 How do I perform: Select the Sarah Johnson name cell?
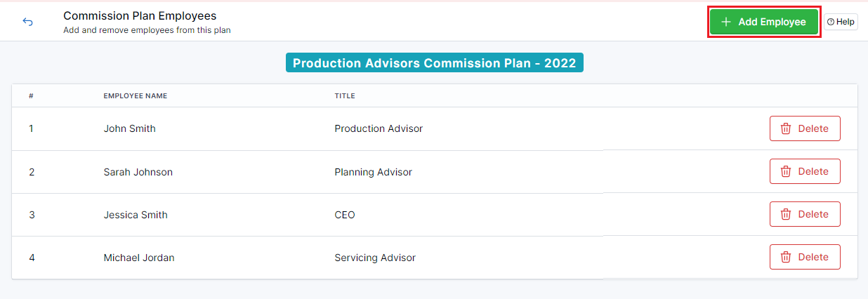click(x=138, y=171)
